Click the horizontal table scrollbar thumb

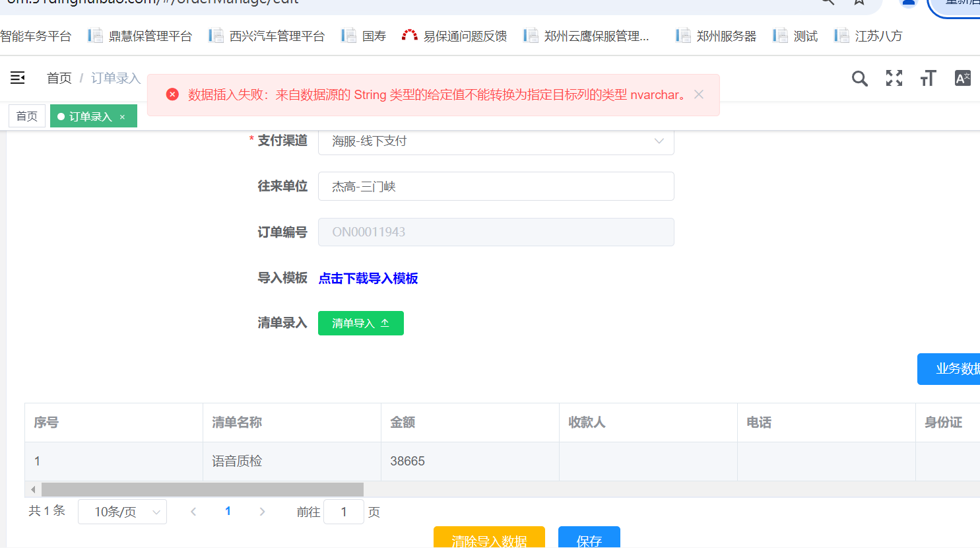pyautogui.click(x=202, y=489)
